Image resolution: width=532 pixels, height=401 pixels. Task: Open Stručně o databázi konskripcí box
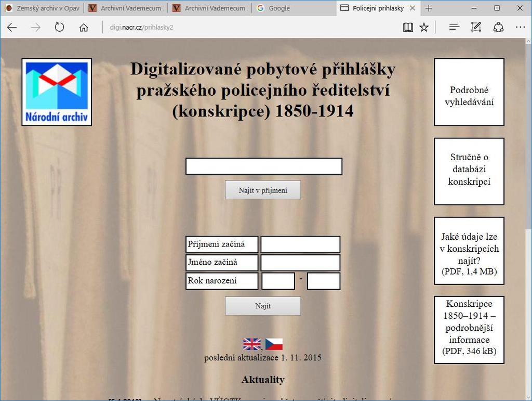[x=469, y=172]
